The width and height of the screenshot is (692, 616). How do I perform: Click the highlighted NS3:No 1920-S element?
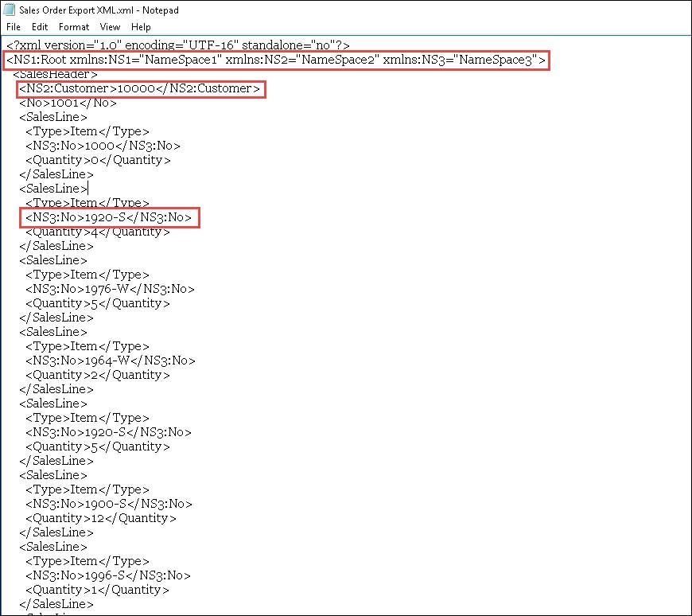(109, 217)
